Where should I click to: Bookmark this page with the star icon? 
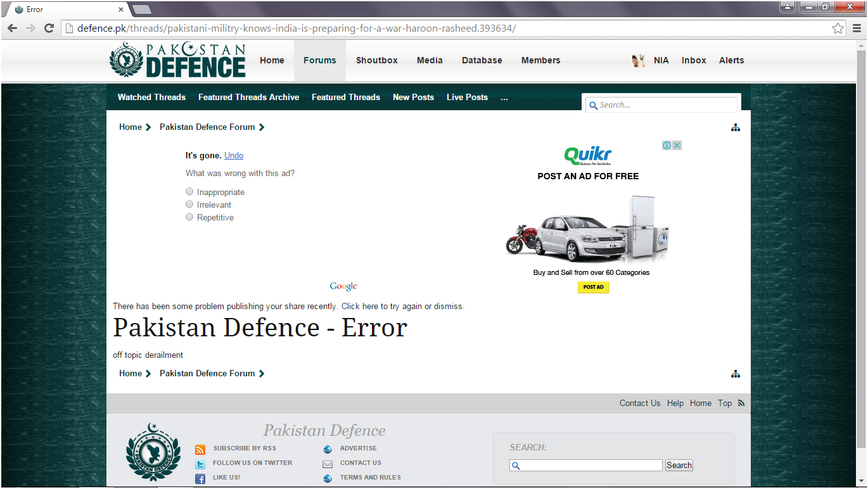coord(838,28)
